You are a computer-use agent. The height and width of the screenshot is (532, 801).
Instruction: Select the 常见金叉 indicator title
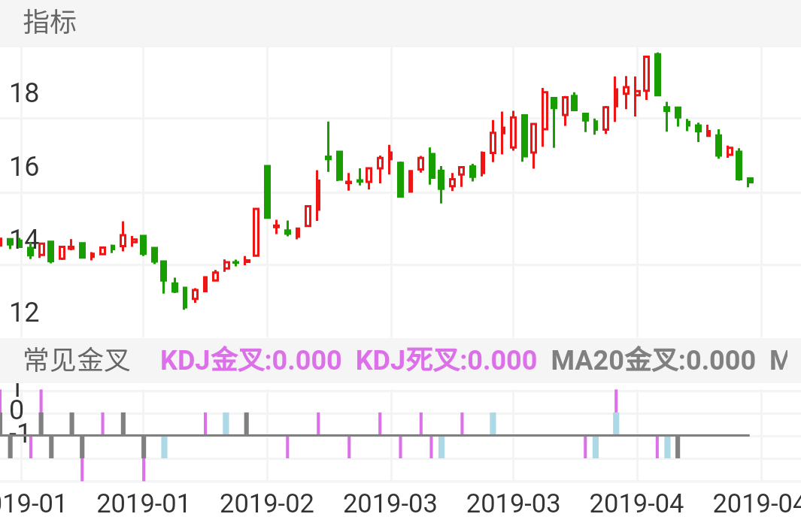pyautogui.click(x=77, y=361)
